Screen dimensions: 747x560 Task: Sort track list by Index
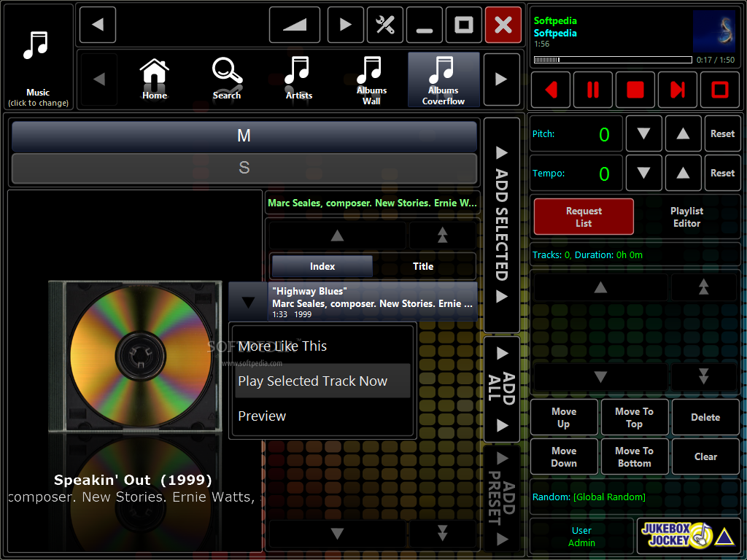pyautogui.click(x=322, y=266)
